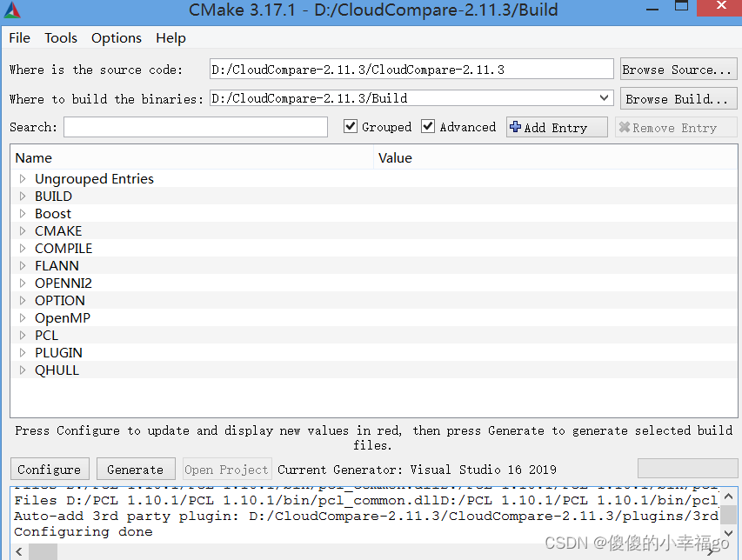
Task: Close the CMake window
Action: (719, 8)
